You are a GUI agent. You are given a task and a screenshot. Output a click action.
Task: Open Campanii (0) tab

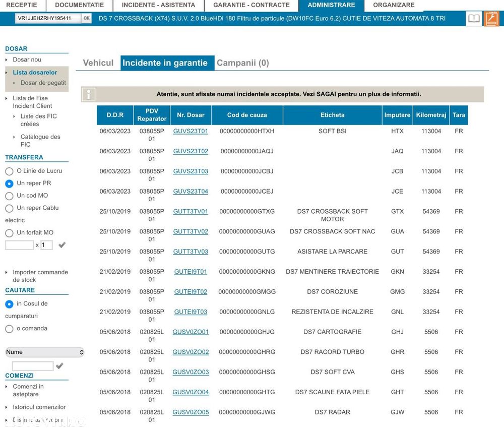tap(243, 63)
